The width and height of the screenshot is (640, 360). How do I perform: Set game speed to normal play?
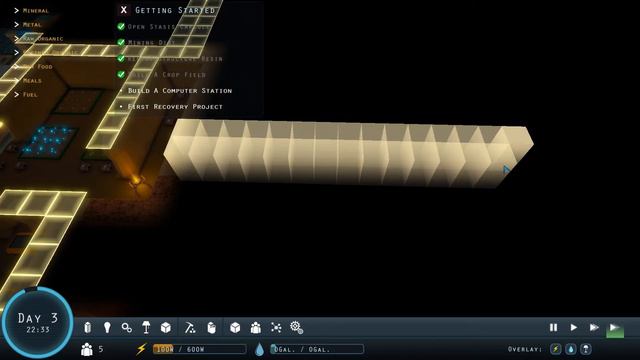point(573,327)
